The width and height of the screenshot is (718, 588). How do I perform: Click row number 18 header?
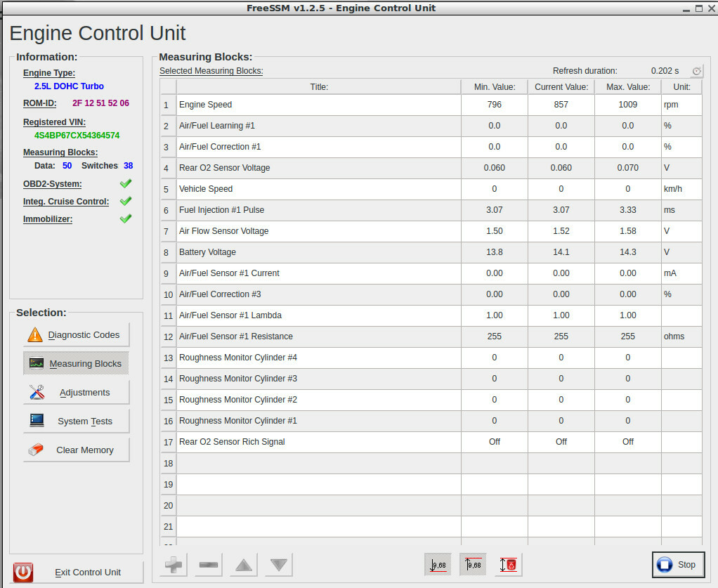[x=168, y=464]
